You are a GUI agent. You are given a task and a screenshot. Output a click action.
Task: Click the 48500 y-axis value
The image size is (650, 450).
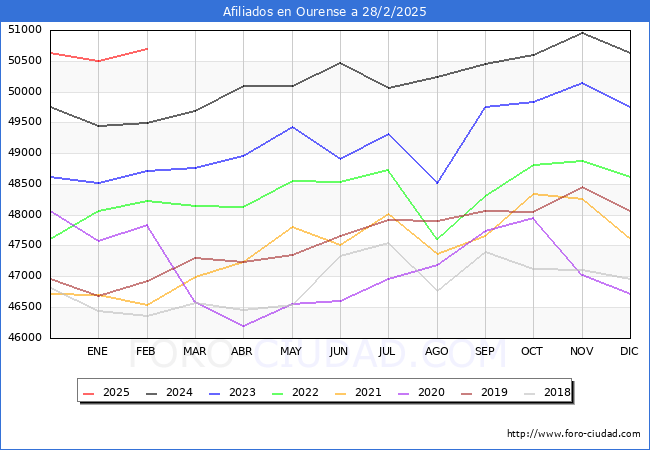click(25, 184)
